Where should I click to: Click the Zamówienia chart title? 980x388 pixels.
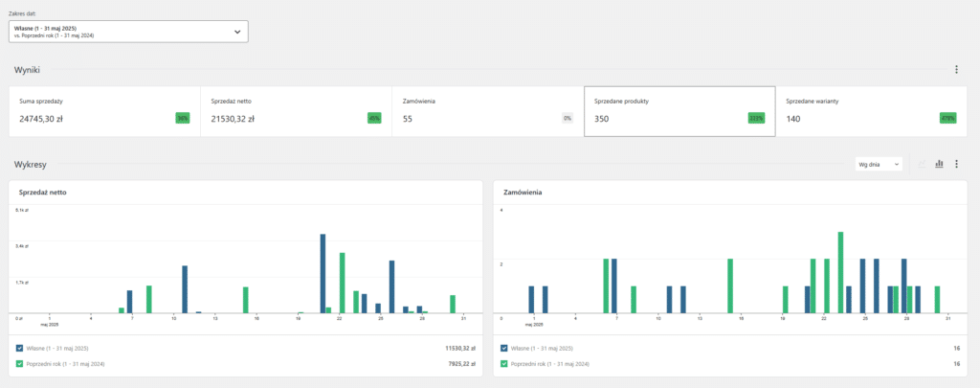click(x=523, y=193)
